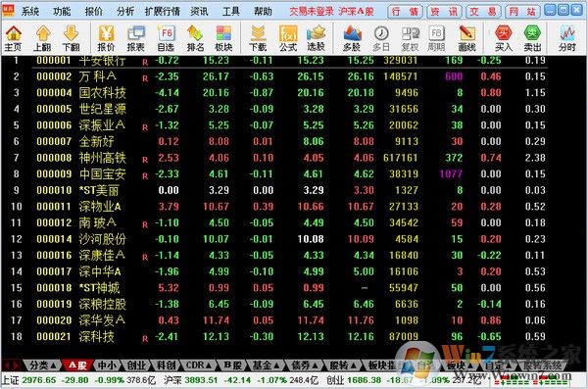
Task: Click the application logo icon at title bar
Action: (x=8, y=11)
